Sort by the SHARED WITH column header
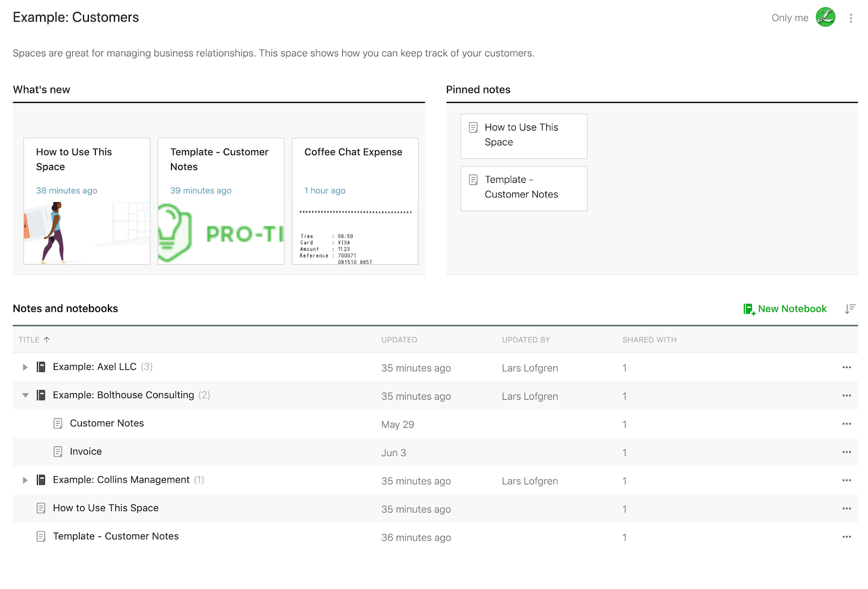 (649, 340)
